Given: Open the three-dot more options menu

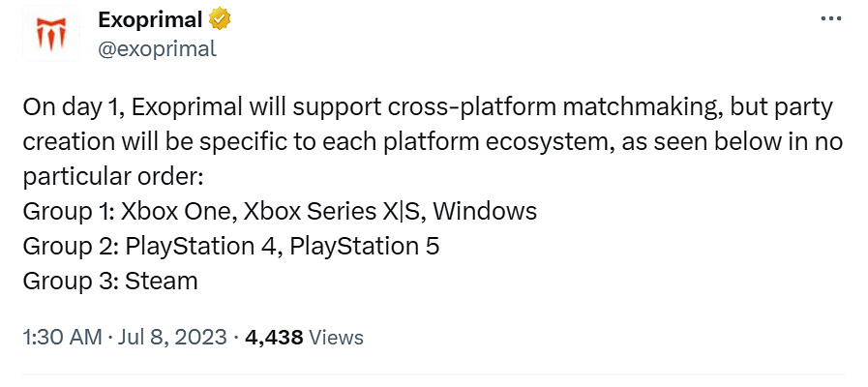Looking at the screenshot, I should [x=830, y=18].
